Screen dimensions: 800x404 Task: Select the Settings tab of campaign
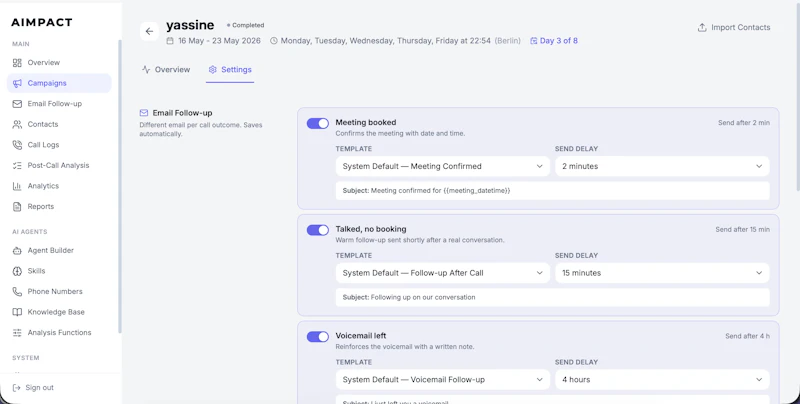[230, 69]
